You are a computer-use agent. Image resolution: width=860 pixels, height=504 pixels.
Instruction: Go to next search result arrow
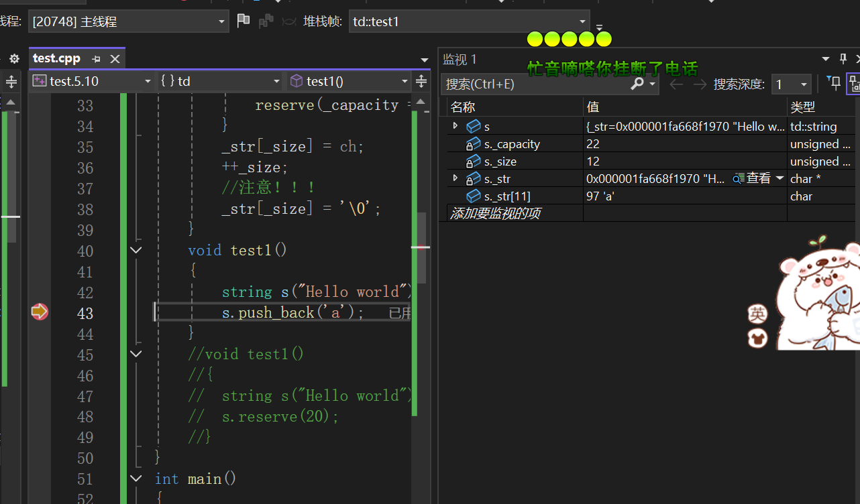pyautogui.click(x=700, y=84)
